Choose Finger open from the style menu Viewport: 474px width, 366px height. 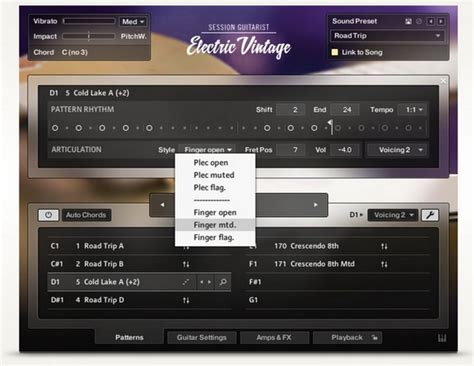click(215, 213)
